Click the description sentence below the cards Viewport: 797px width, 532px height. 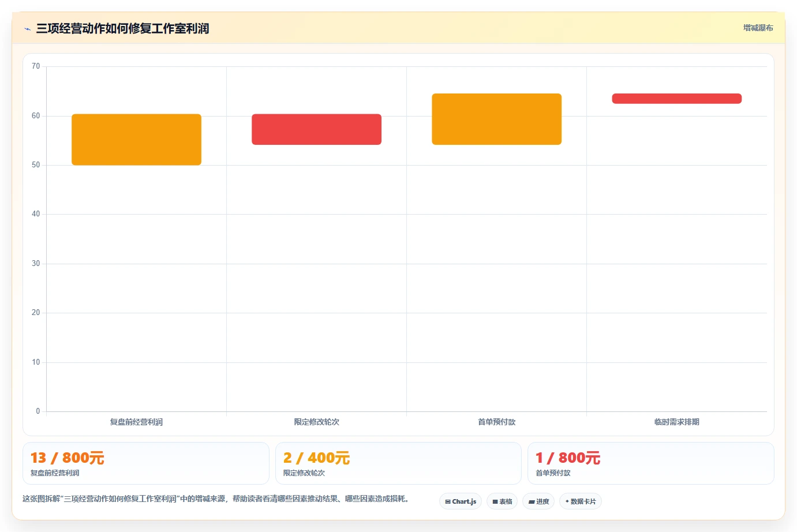218,499
